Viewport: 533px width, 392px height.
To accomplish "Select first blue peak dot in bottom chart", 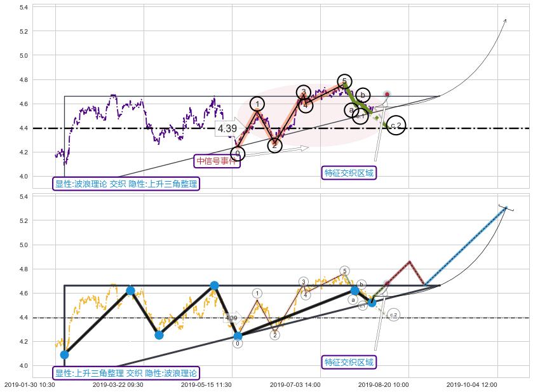I will point(130,290).
